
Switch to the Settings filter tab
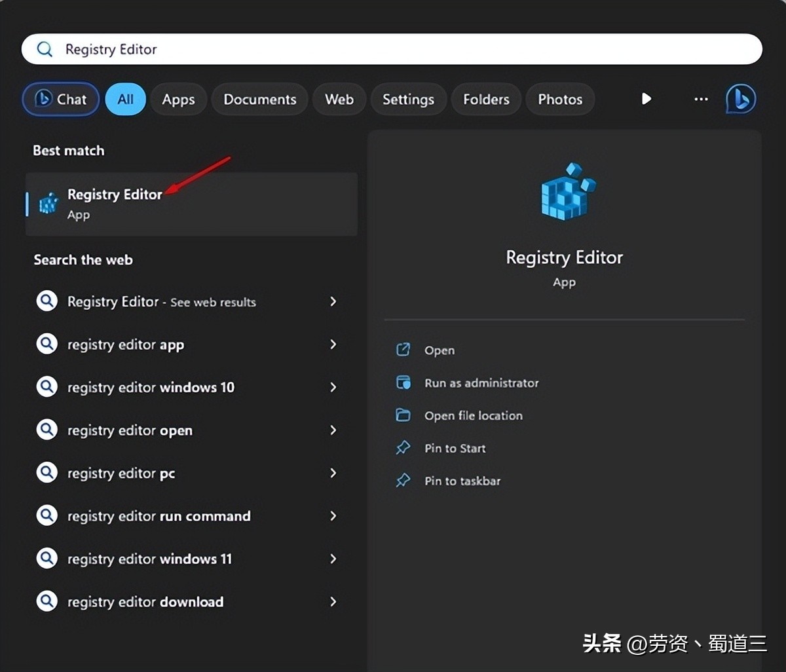(x=408, y=99)
